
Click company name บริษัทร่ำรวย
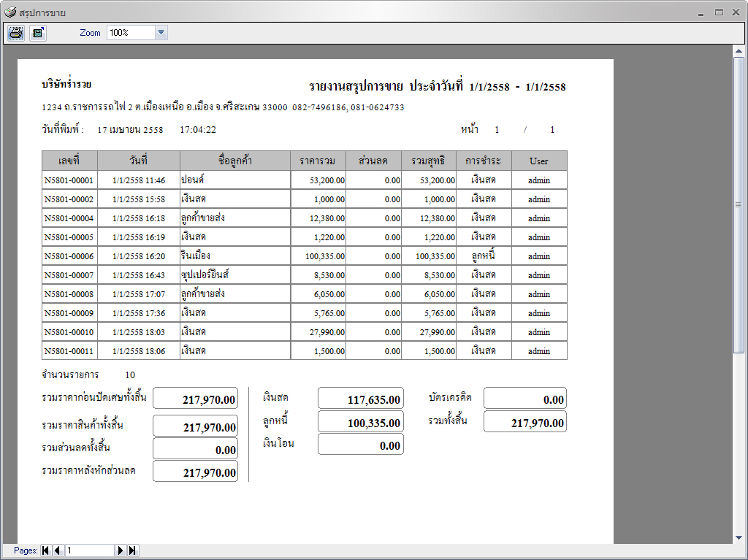click(x=66, y=85)
